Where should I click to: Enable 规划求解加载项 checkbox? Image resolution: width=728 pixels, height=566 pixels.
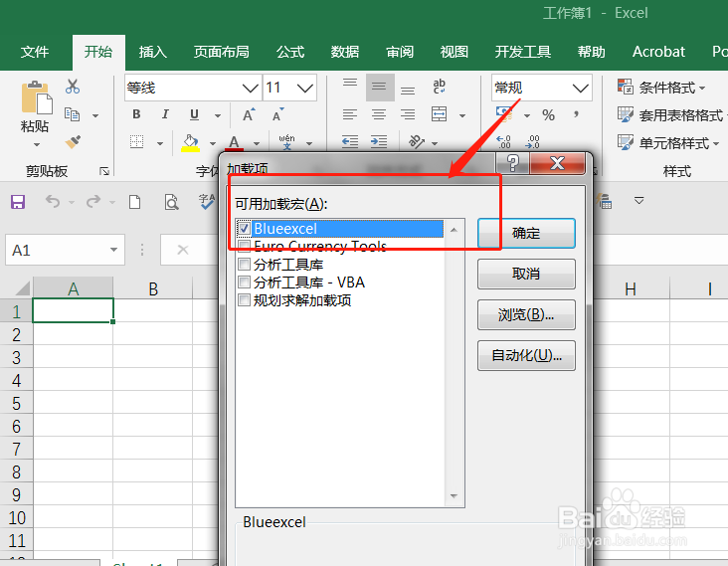(245, 300)
